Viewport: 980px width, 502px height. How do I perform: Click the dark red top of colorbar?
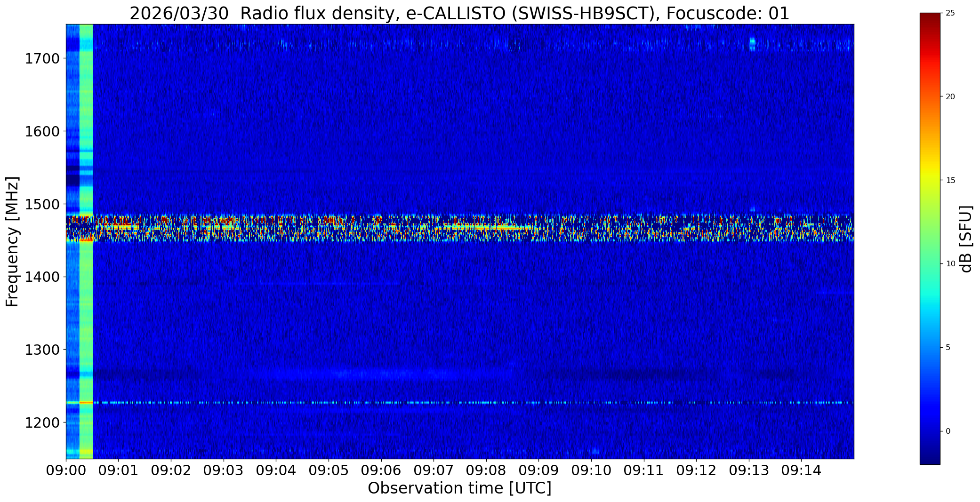(930, 19)
